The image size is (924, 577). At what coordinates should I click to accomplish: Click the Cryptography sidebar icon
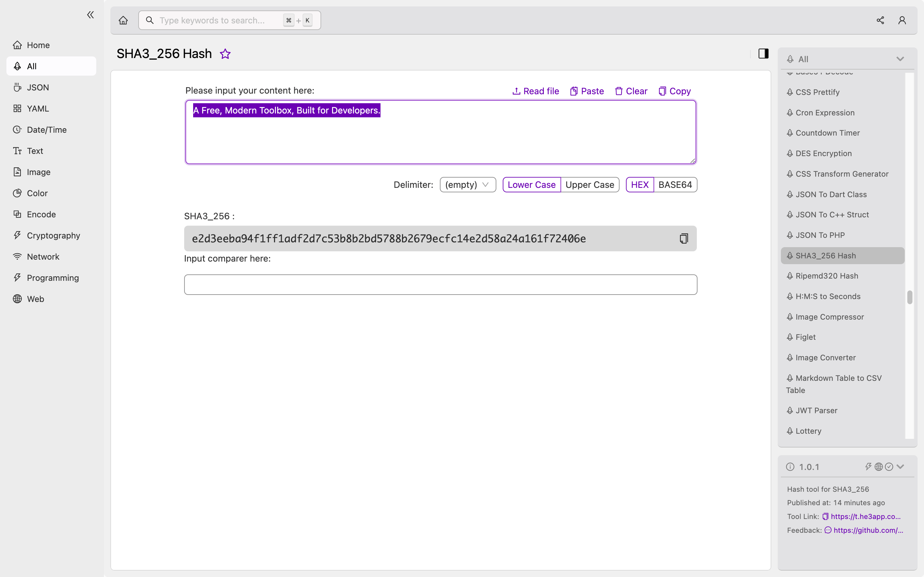coord(16,235)
